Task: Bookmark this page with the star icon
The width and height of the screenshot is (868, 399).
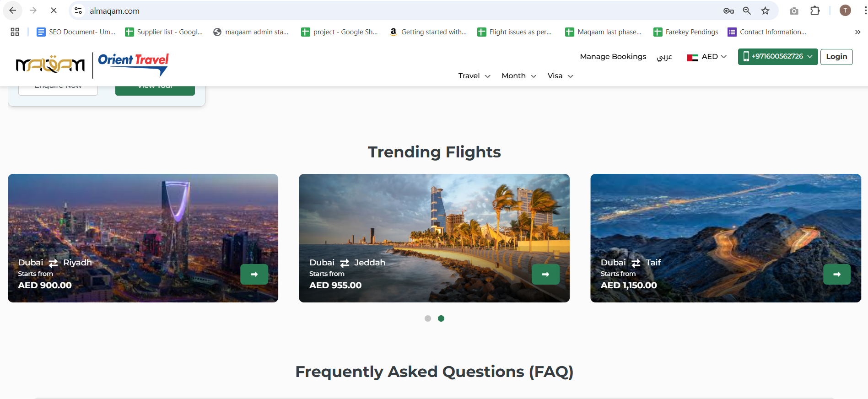Action: click(x=765, y=11)
